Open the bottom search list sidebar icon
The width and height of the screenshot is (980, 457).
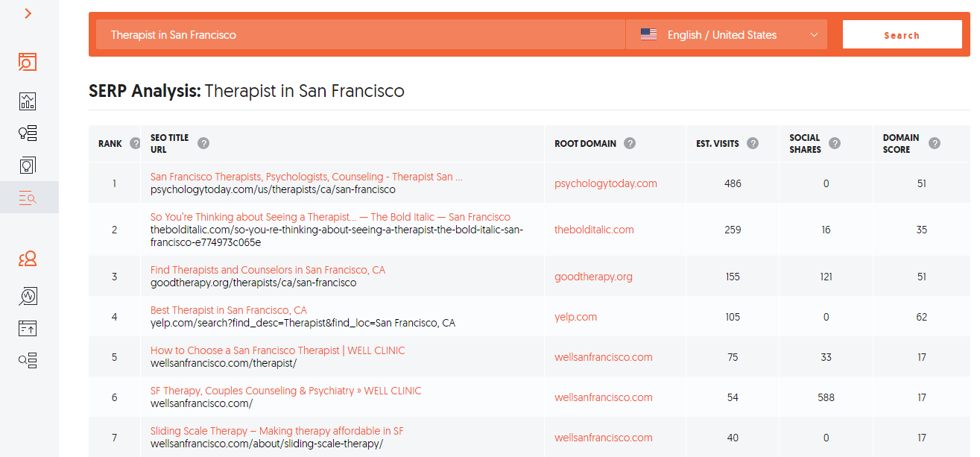28,361
